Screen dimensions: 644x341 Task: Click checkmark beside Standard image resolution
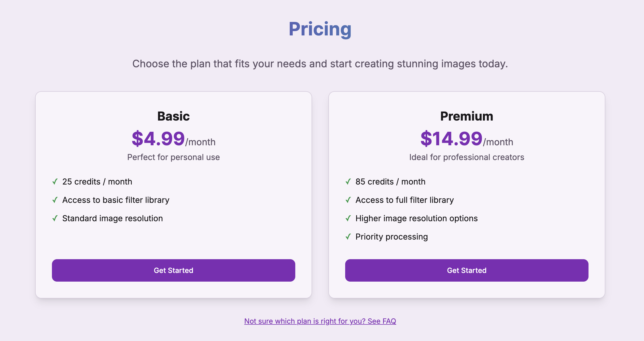pyautogui.click(x=55, y=218)
